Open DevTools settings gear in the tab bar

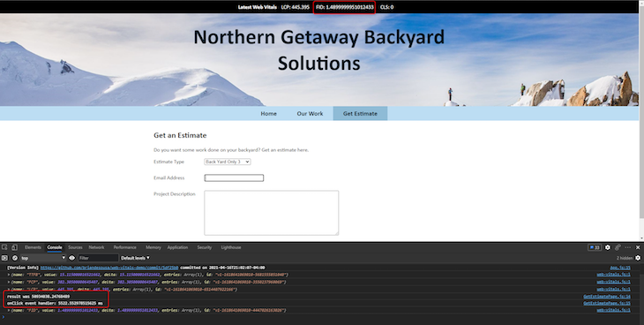pyautogui.click(x=608, y=247)
